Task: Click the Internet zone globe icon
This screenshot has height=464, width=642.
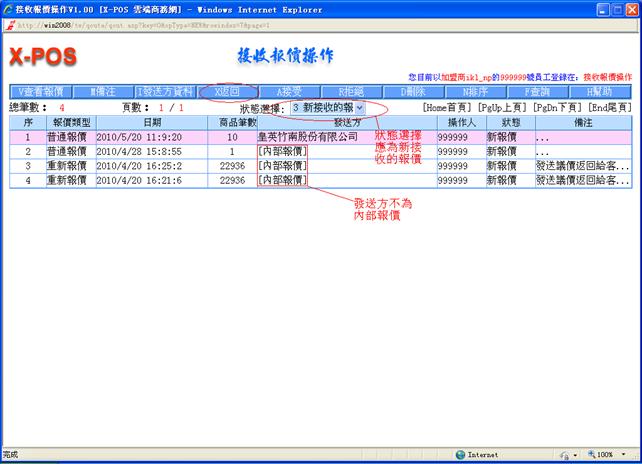Action: click(x=460, y=454)
